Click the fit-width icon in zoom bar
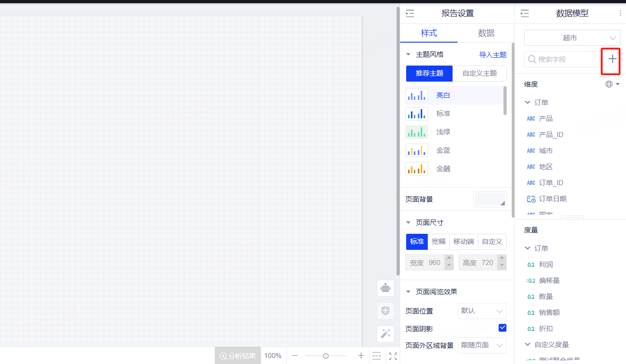Screen dimensions: 626x364 [377, 356]
